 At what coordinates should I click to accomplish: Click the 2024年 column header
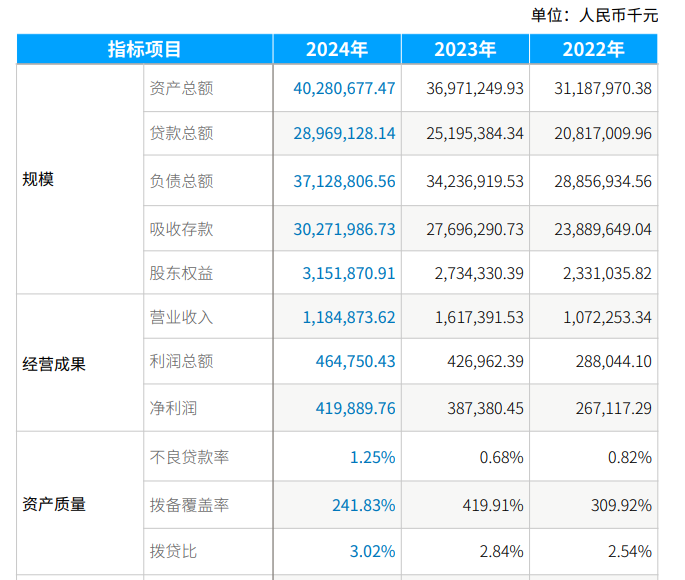(337, 50)
